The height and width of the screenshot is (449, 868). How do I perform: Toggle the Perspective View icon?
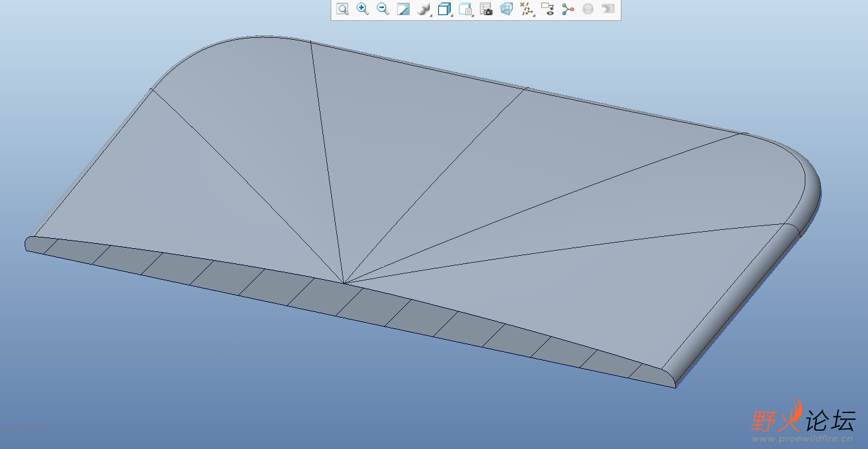[506, 9]
